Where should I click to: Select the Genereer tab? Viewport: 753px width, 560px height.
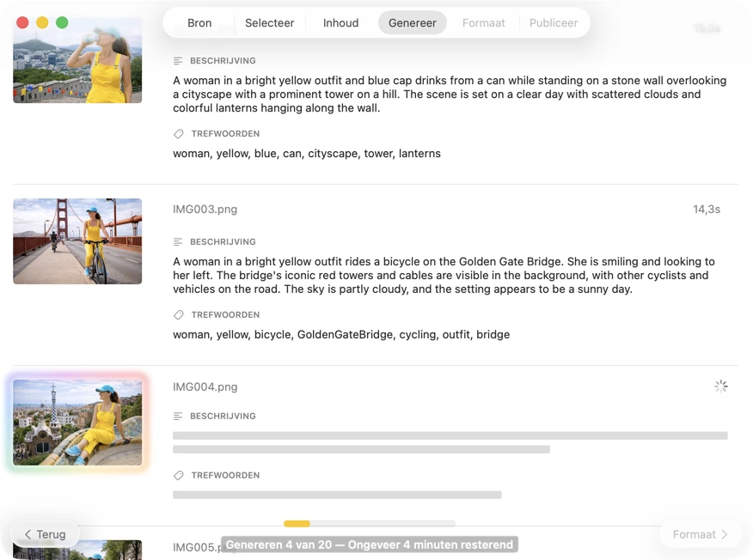tap(412, 23)
